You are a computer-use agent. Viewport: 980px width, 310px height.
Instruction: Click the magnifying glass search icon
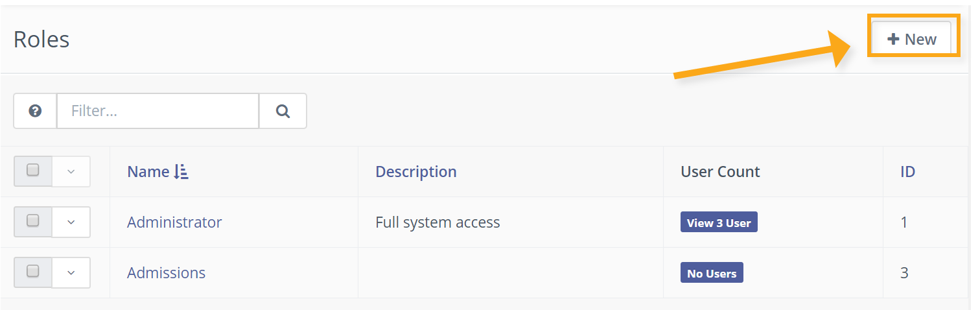click(283, 111)
